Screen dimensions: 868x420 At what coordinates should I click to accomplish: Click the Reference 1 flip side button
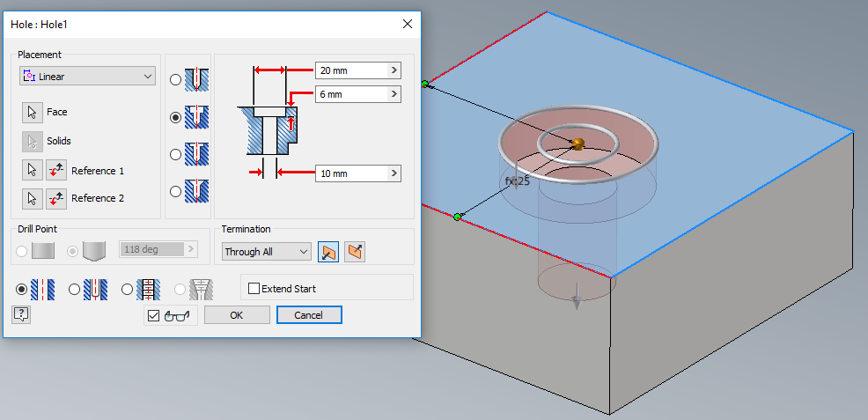click(56, 171)
